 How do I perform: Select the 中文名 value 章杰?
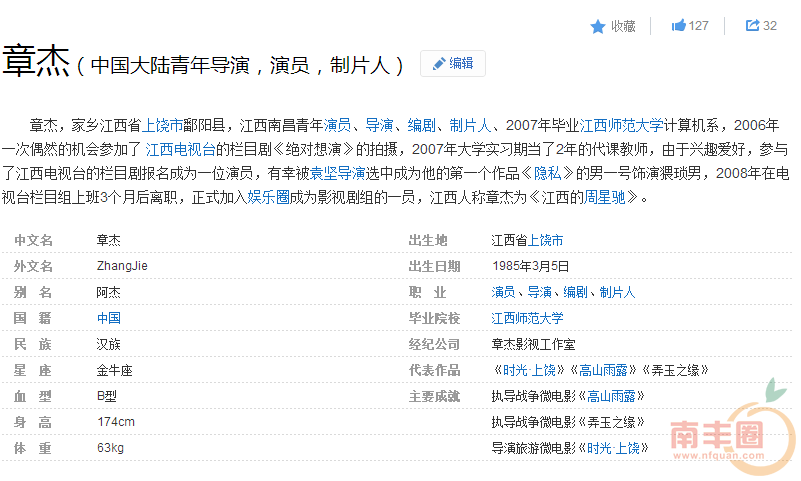109,240
